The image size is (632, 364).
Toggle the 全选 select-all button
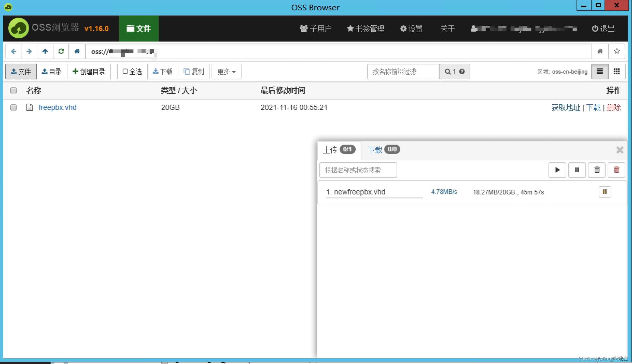tap(132, 72)
